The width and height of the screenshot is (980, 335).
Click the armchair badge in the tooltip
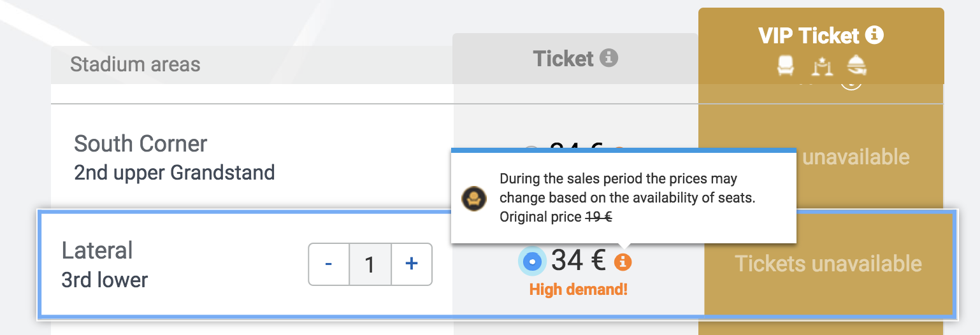474,199
